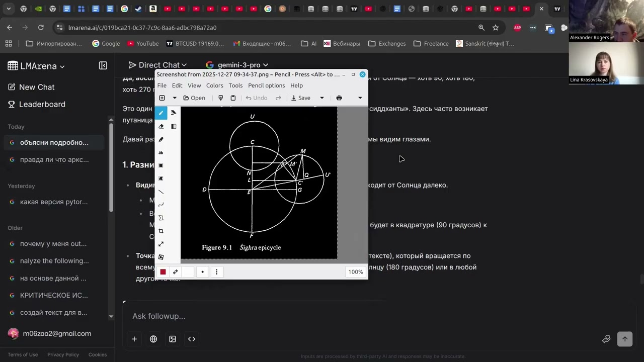The width and height of the screenshot is (644, 362).
Task: Choose the straight Line tool
Action: (161, 192)
